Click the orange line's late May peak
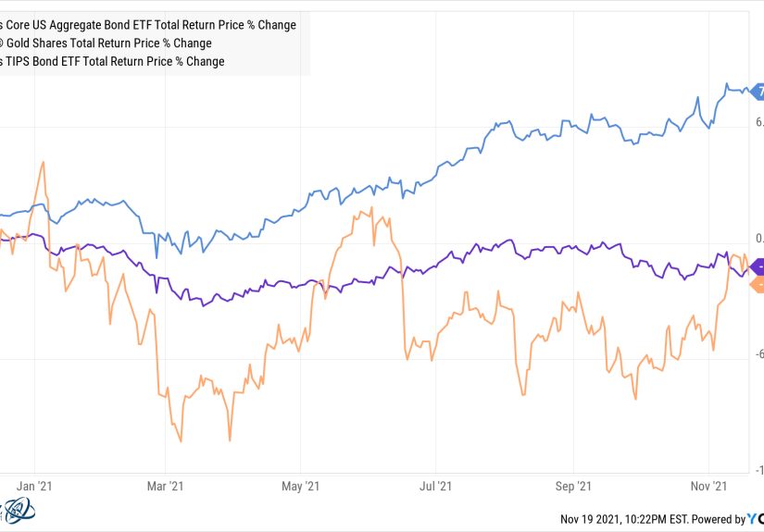This screenshot has width=764, height=532. 370,207
